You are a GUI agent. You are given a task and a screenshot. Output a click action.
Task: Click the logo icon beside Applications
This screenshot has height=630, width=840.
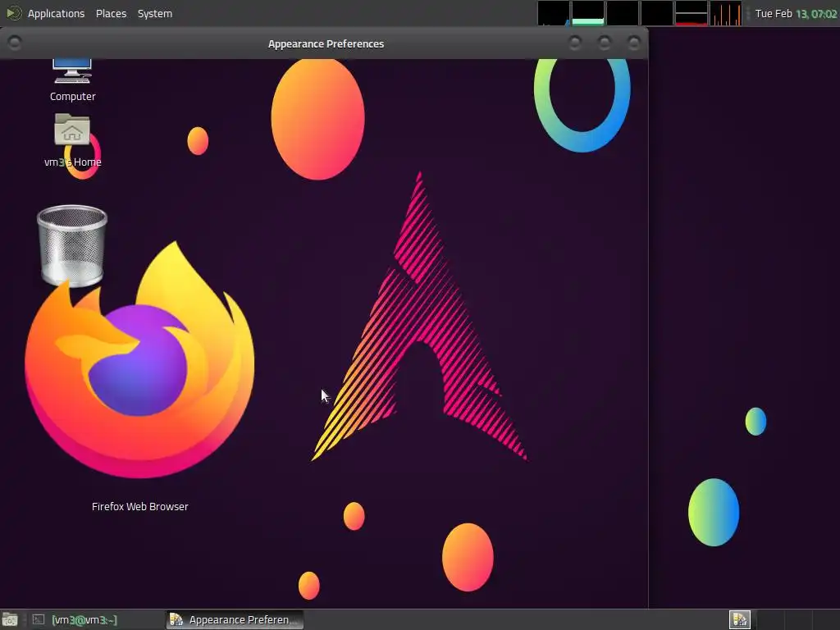coord(13,13)
